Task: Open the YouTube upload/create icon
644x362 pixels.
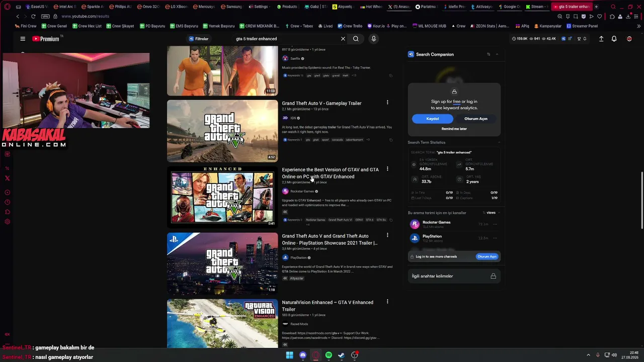Action: [601, 39]
